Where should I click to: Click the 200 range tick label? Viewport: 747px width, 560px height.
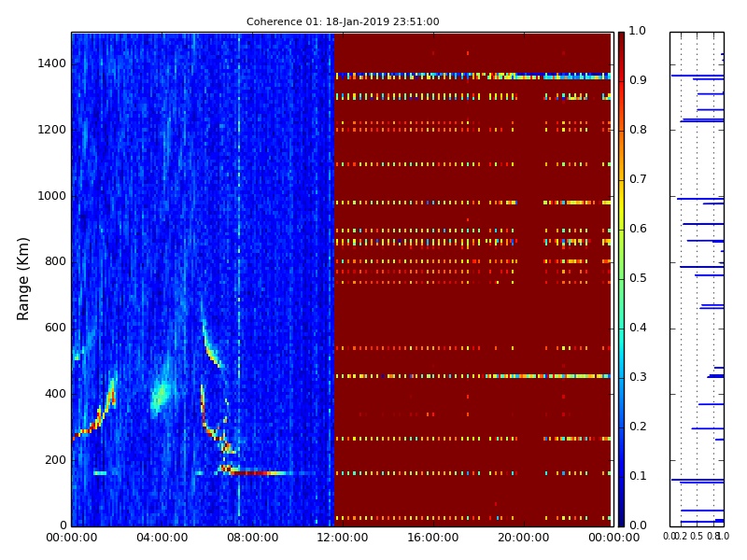pos(56,460)
